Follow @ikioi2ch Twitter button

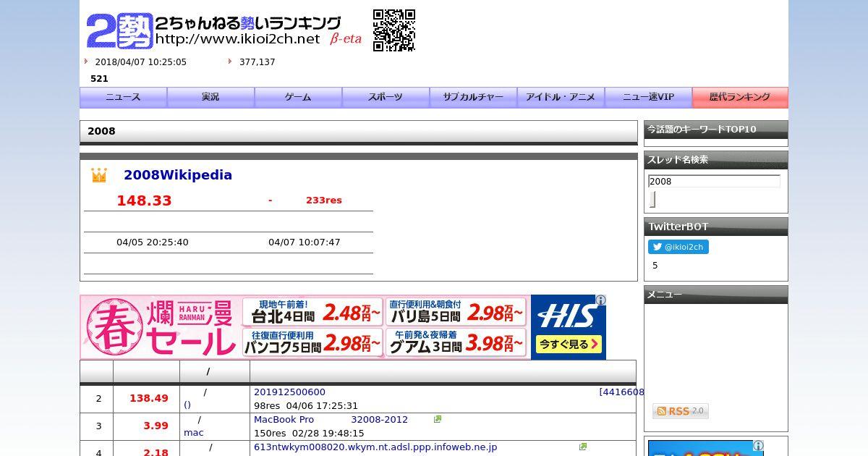click(x=678, y=247)
